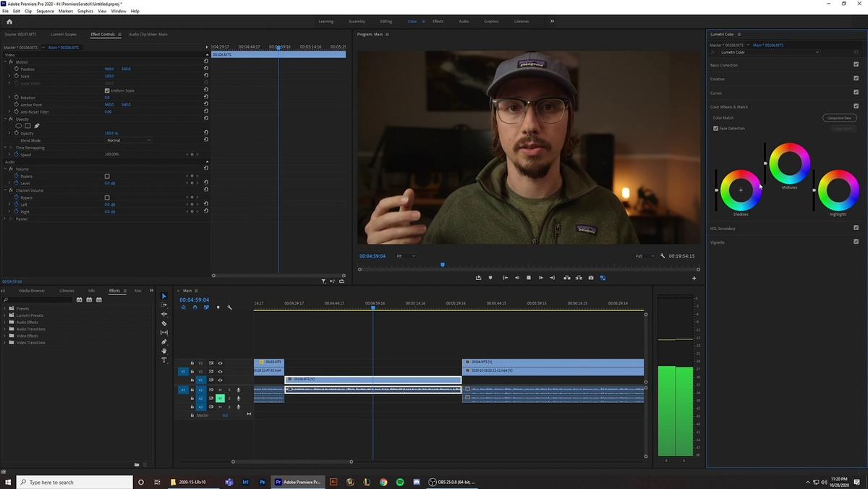Screen dimensions: 868x489
Task: Click the Export Frame camera icon below the program monitor
Action: tap(591, 278)
